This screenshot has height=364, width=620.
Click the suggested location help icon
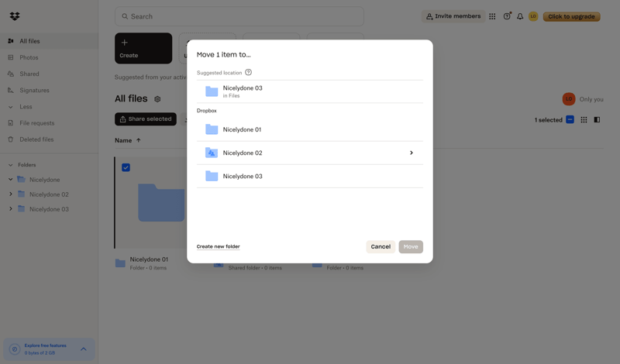[x=248, y=72]
